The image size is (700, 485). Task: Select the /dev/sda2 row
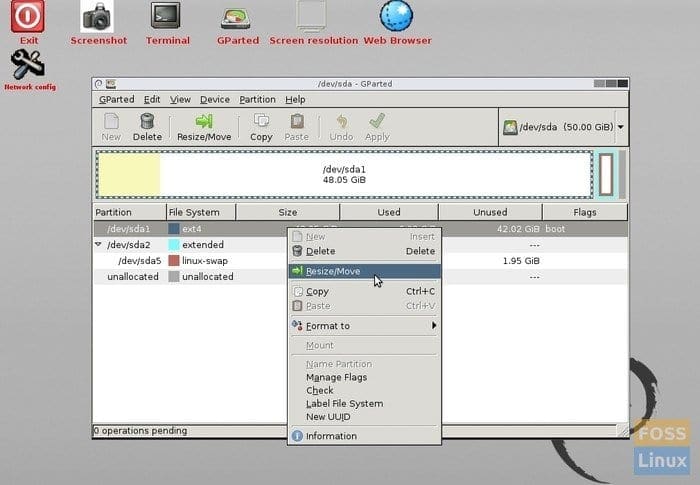pyautogui.click(x=360, y=245)
